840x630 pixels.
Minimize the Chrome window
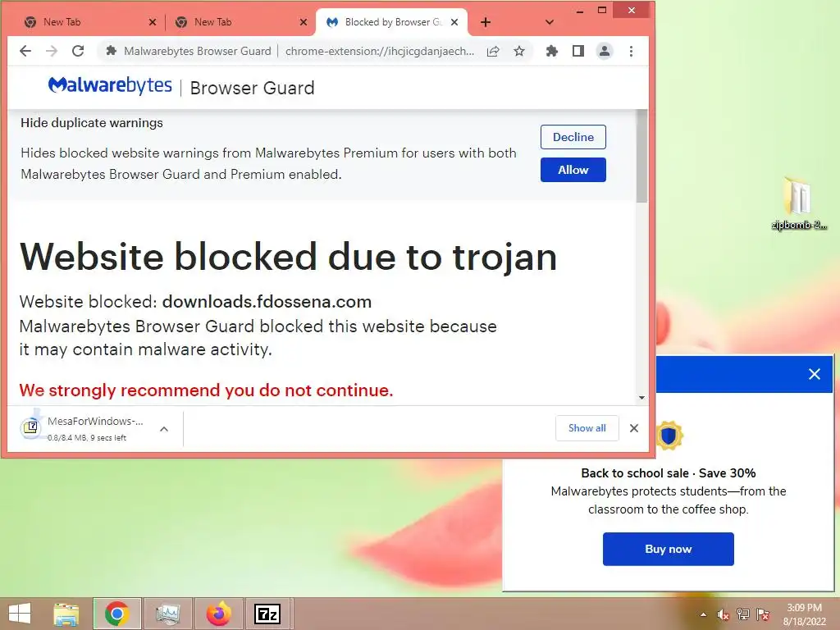coord(580,11)
